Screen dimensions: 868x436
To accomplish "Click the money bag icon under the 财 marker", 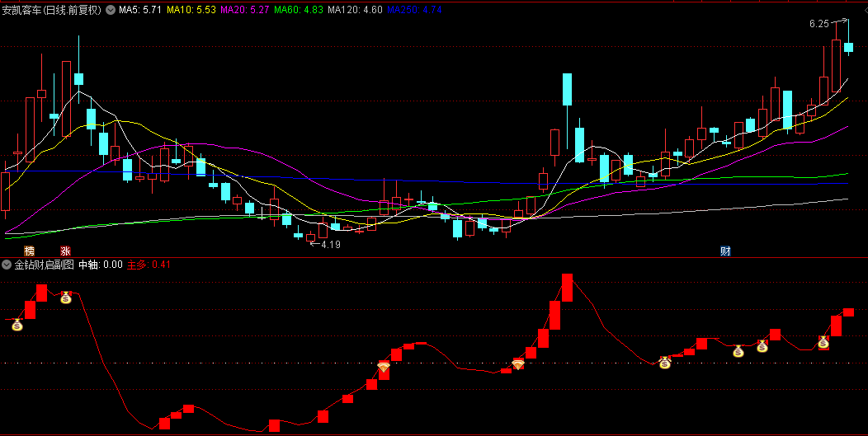I will [x=738, y=351].
